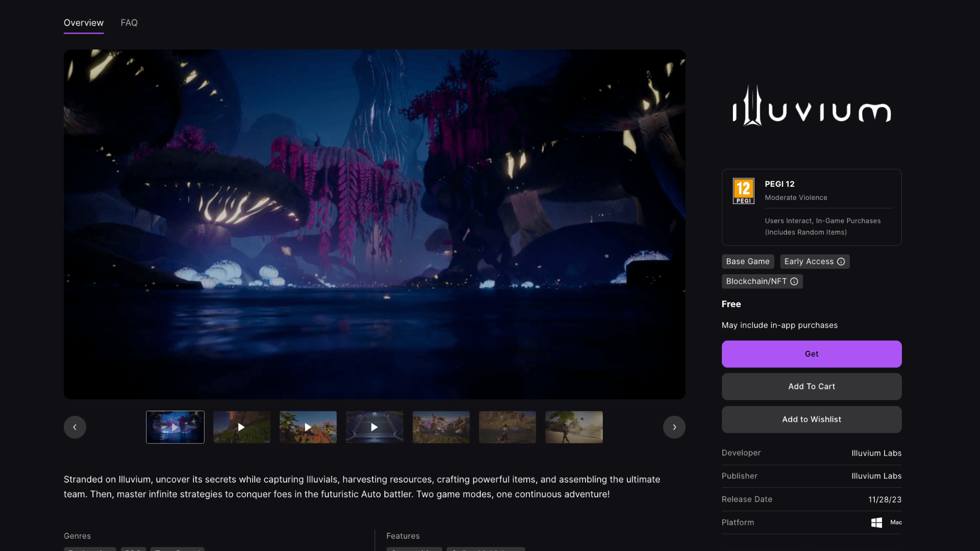Select the Overview tab

84,23
